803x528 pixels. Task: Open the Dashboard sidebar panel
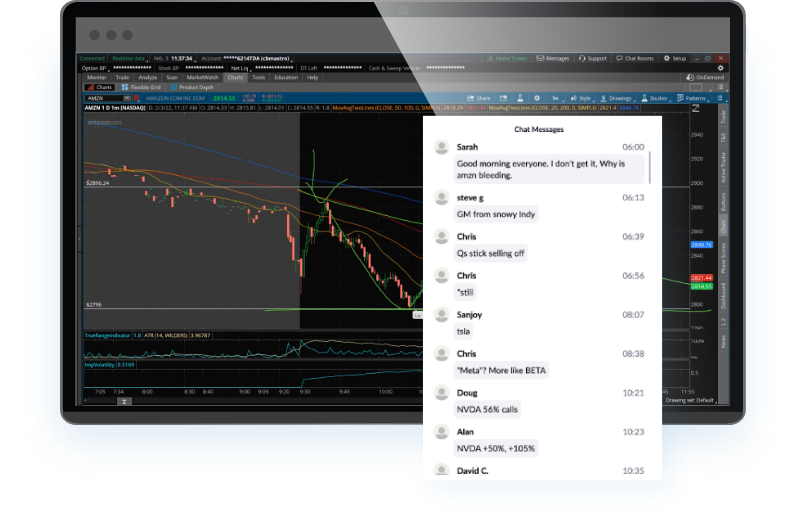pyautogui.click(x=723, y=295)
